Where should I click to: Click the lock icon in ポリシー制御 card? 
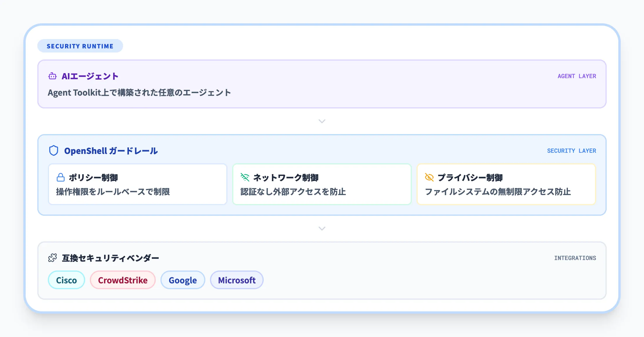[61, 177]
